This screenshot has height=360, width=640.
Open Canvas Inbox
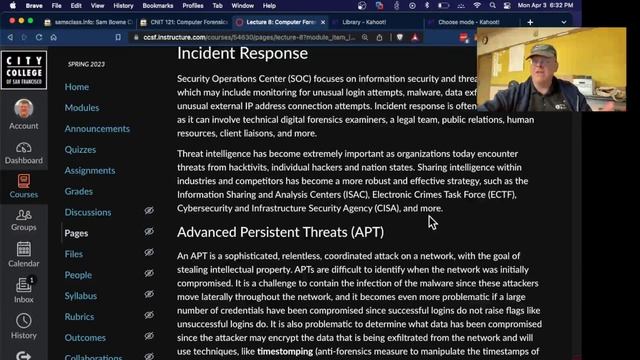tap(24, 290)
